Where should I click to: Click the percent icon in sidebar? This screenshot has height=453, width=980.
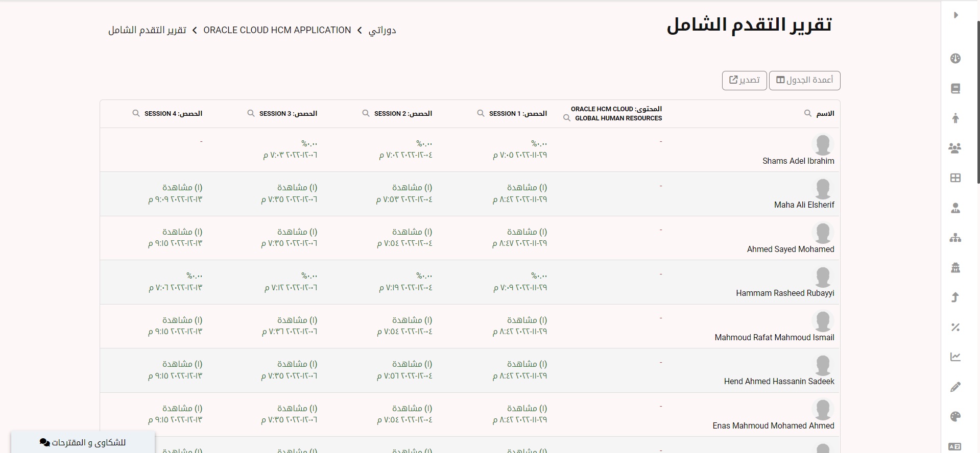coord(955,327)
